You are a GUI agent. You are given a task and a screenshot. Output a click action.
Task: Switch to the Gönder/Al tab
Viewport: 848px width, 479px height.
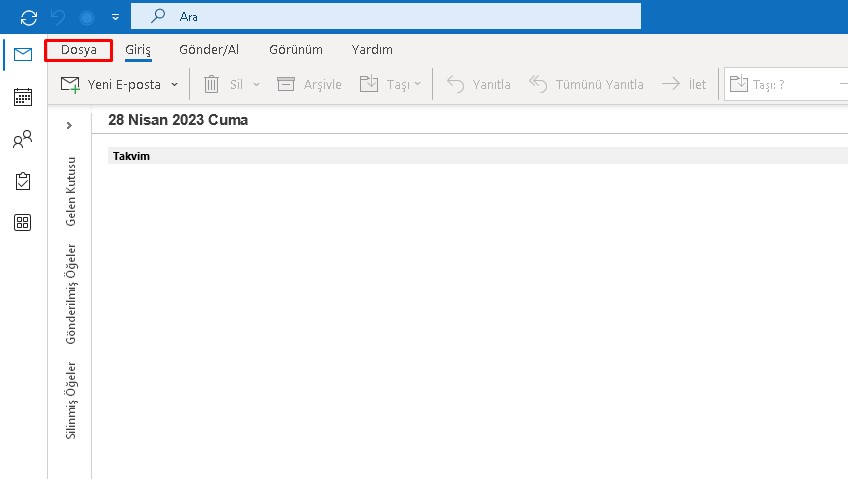(209, 50)
